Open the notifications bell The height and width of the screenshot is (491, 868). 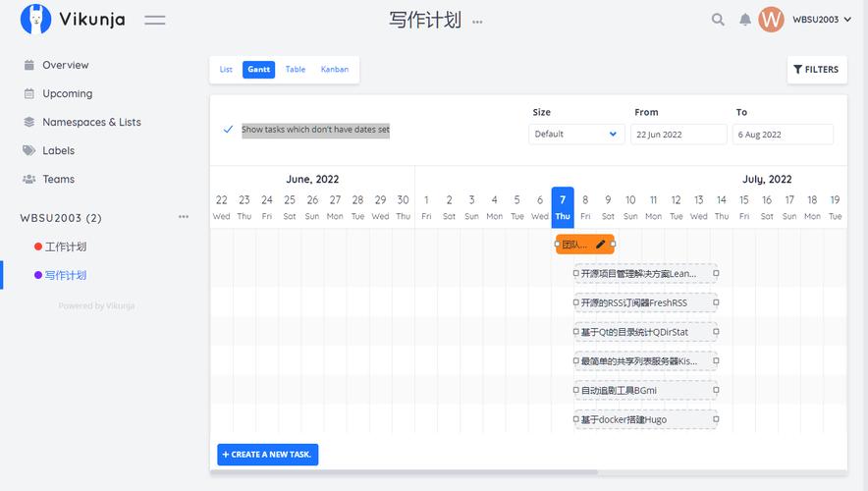(x=745, y=20)
